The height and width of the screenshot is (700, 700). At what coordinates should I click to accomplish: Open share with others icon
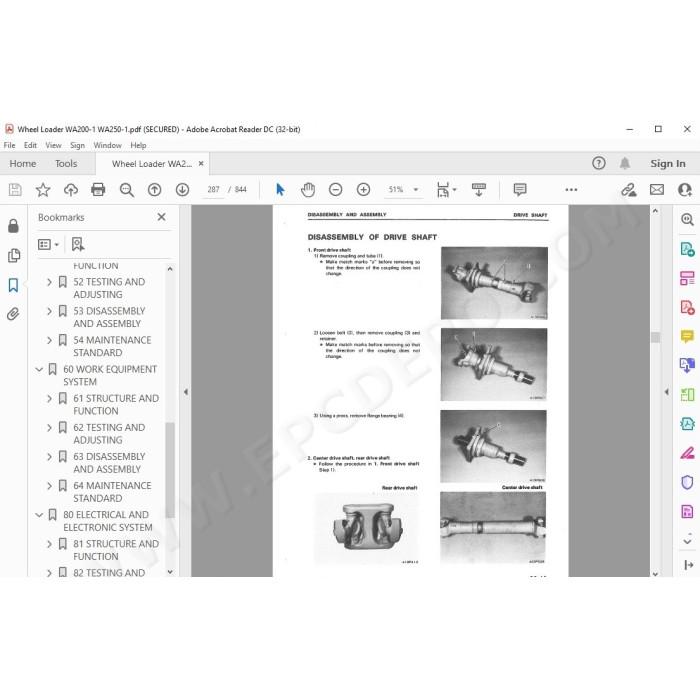tap(685, 190)
